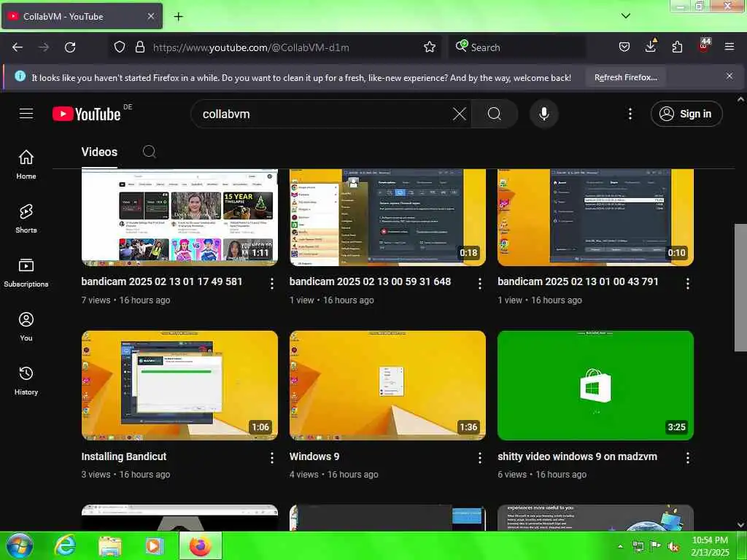
Task: Click the site security padlock icon
Action: (x=139, y=47)
